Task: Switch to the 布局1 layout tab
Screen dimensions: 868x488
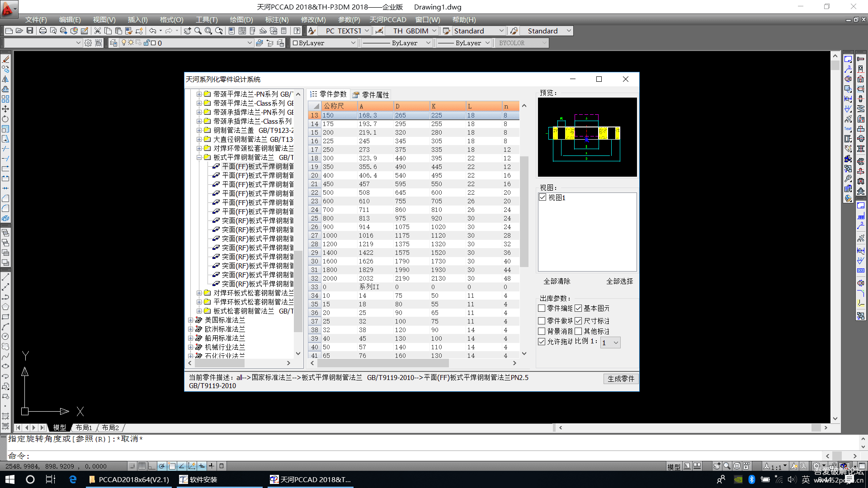Action: coord(84,427)
